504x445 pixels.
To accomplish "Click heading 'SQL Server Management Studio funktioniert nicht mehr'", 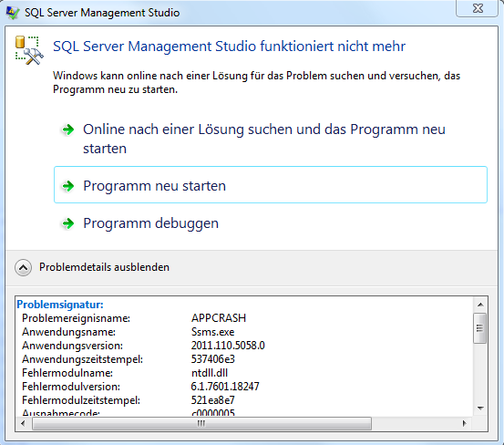I will [229, 47].
